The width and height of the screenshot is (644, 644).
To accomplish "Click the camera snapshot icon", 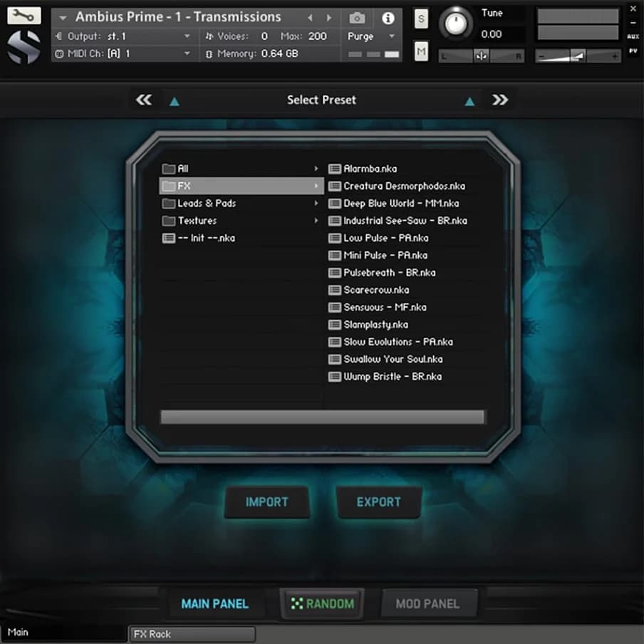I will coord(357,18).
